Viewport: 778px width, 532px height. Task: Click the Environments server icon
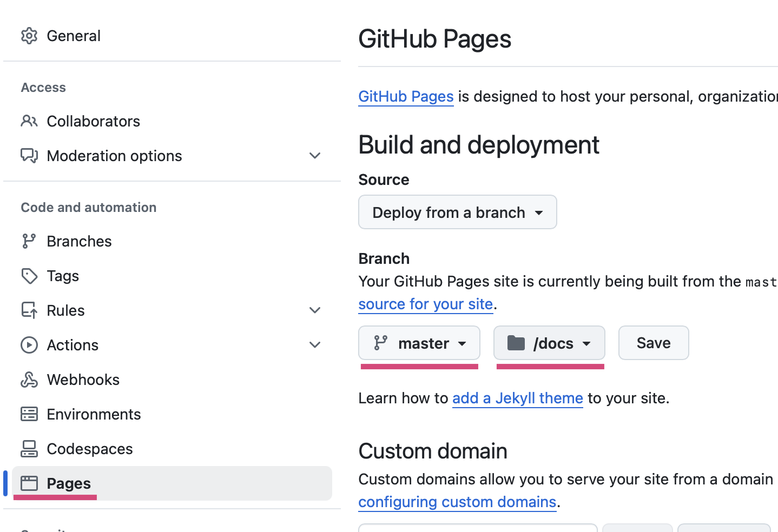(29, 414)
